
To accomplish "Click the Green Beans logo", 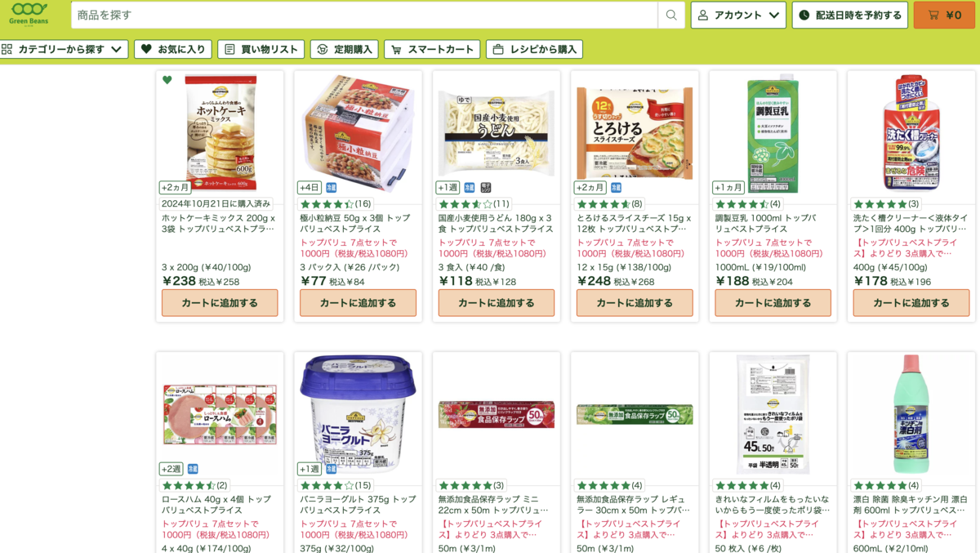I will coord(29,14).
